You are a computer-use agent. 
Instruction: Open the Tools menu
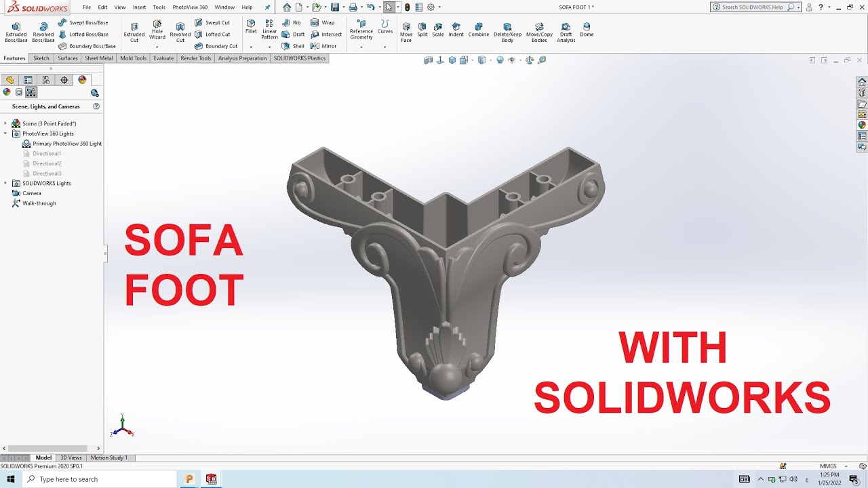159,7
